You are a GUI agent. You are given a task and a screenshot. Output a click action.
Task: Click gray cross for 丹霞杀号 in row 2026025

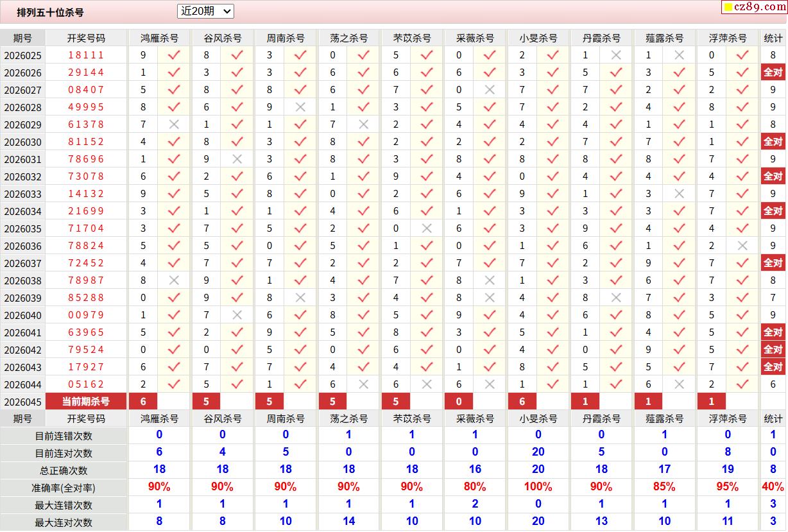[x=617, y=55]
